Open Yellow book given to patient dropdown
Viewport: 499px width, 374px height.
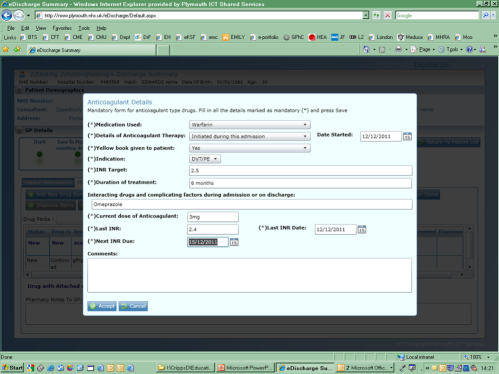coord(250,148)
